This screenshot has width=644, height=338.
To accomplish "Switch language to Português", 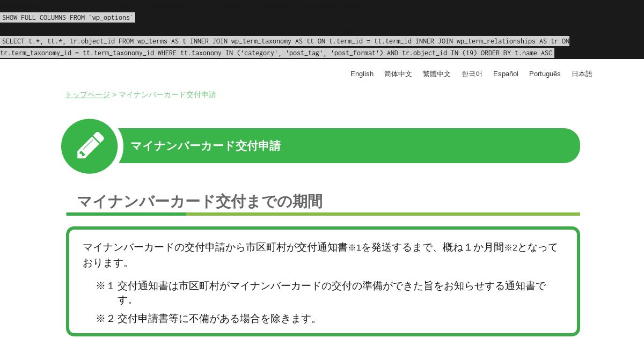I will tap(545, 74).
